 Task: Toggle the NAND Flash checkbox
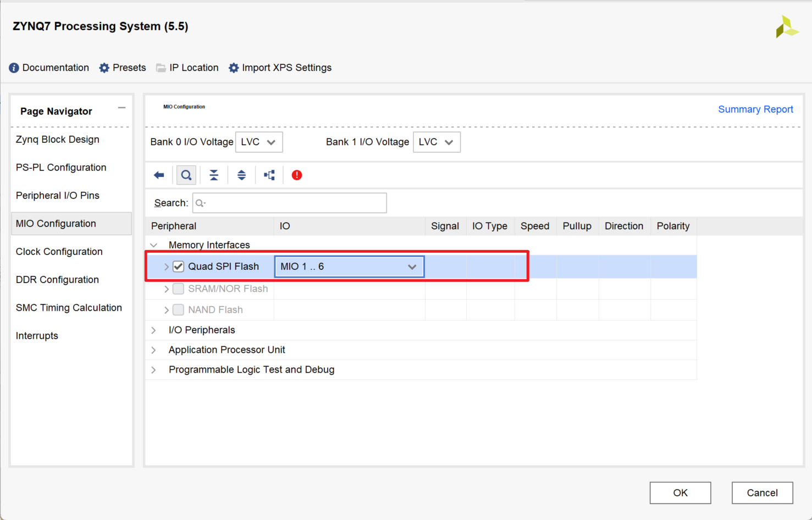click(x=178, y=310)
